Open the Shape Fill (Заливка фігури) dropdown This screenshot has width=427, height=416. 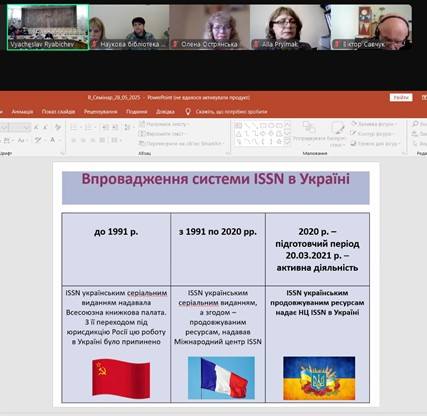coord(375,124)
